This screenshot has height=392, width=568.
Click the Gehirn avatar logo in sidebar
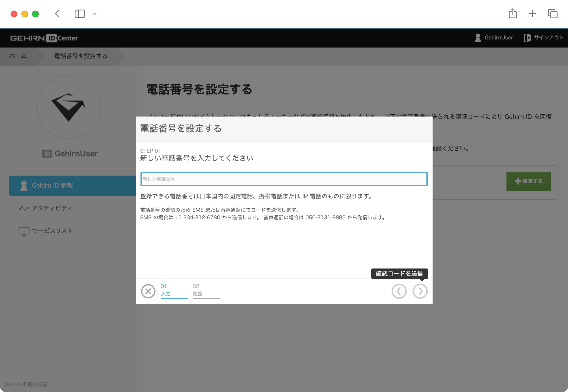[x=69, y=107]
